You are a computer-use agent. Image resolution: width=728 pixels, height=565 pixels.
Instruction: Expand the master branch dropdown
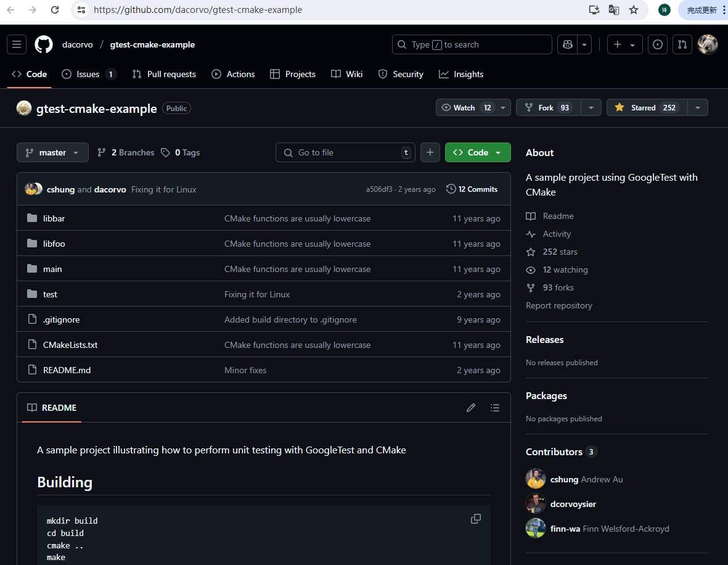pos(52,152)
